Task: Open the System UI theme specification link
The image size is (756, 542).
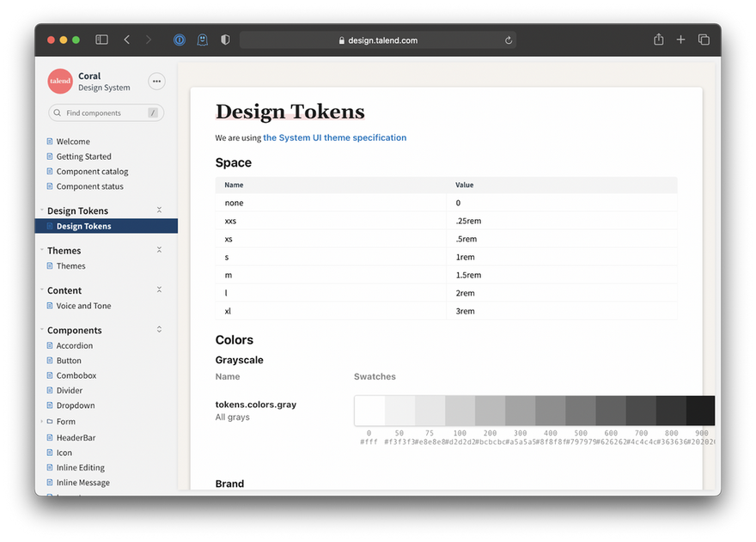Action: tap(334, 137)
